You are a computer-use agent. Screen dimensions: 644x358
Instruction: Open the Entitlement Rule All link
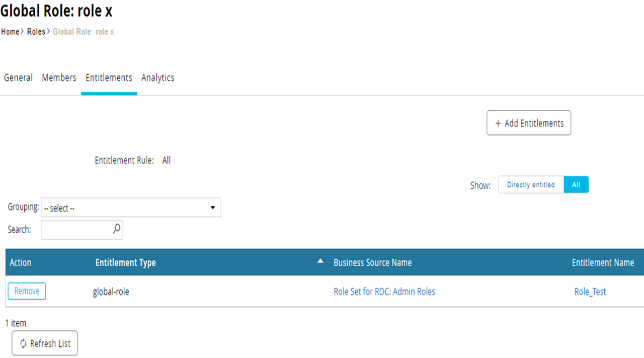tap(166, 160)
